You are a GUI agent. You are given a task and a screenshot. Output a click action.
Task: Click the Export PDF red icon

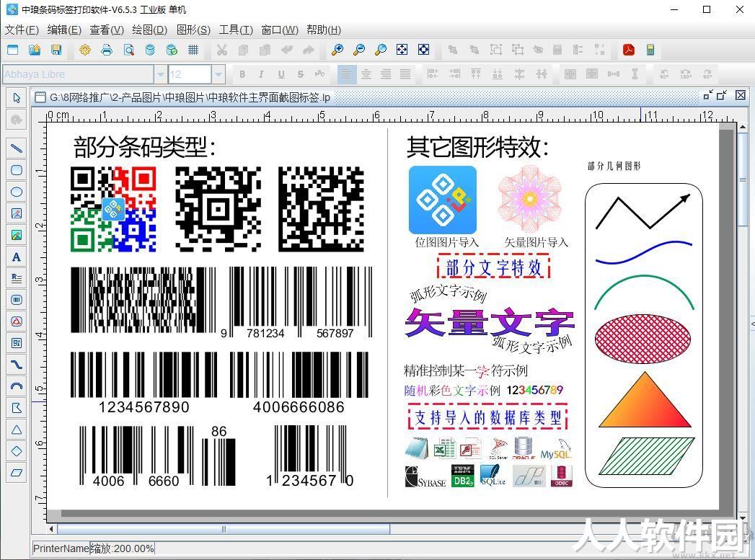(629, 50)
